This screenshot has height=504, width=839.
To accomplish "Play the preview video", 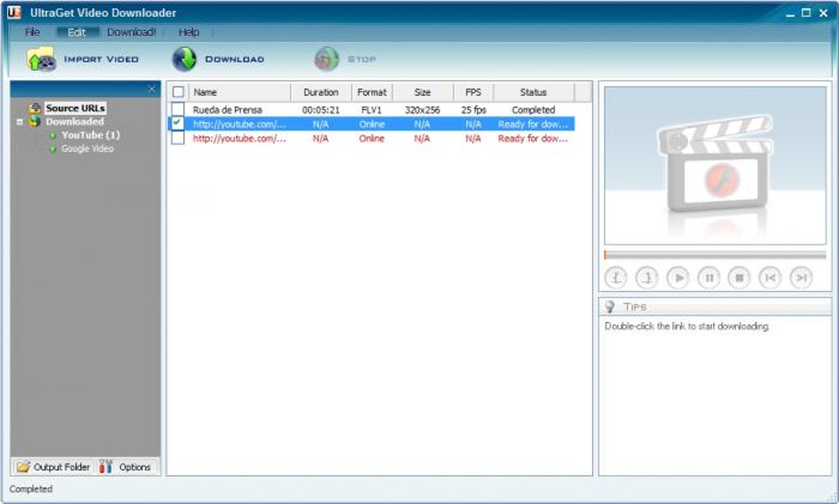I will coord(678,278).
